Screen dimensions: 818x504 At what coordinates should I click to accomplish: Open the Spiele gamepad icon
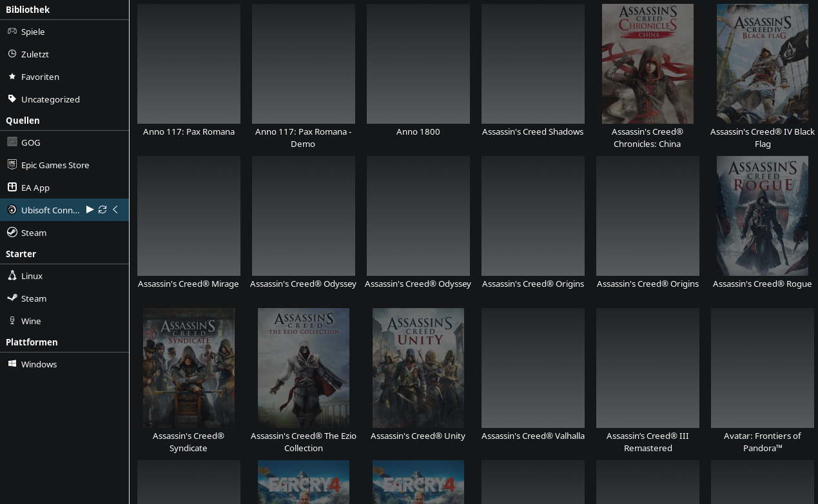click(x=12, y=31)
